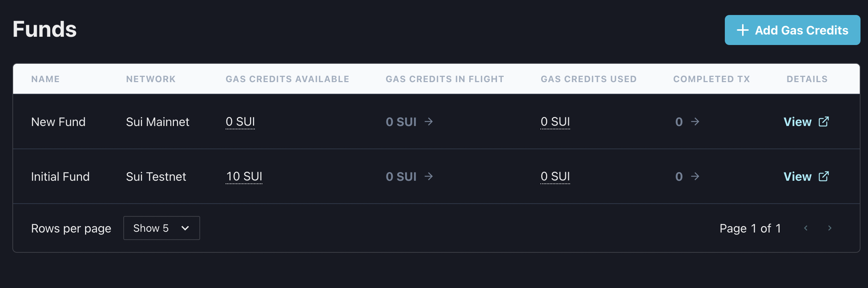Click the View link for Initial Fund
Viewport: 868px width, 288px height.
point(797,177)
